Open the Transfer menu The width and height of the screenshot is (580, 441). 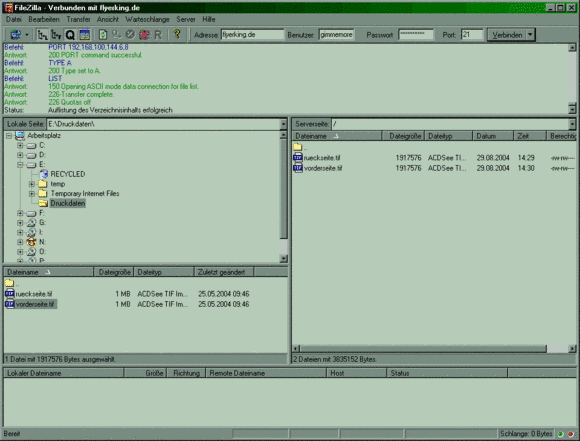coord(78,19)
